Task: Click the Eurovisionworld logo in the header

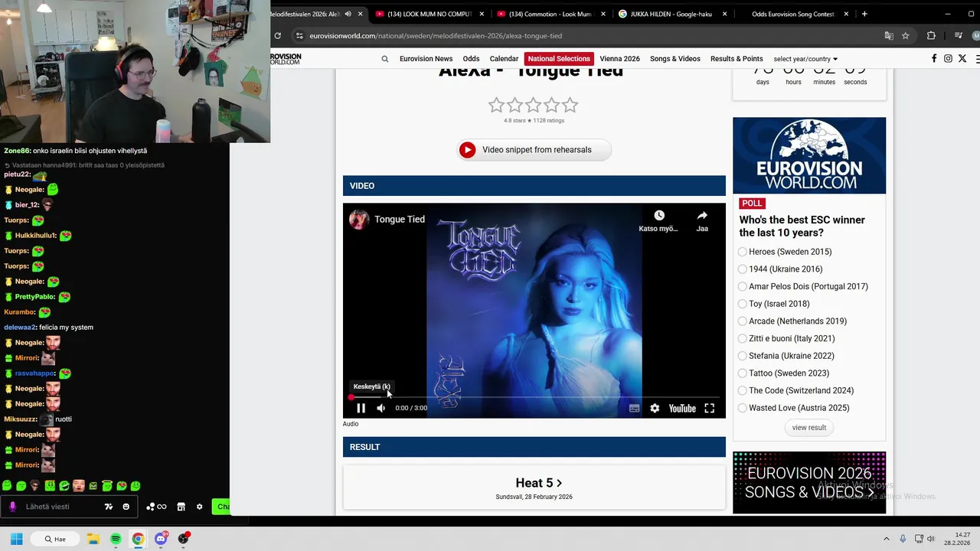Action: pyautogui.click(x=286, y=59)
